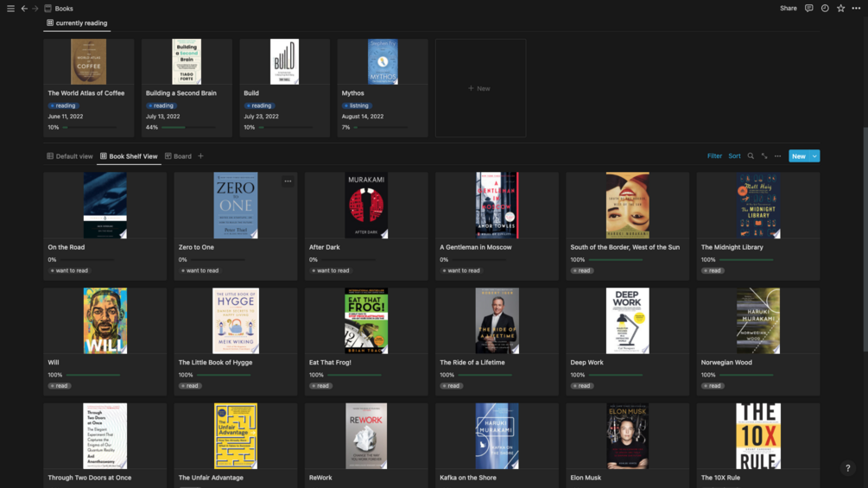Open the comments icon in top bar

click(x=808, y=9)
